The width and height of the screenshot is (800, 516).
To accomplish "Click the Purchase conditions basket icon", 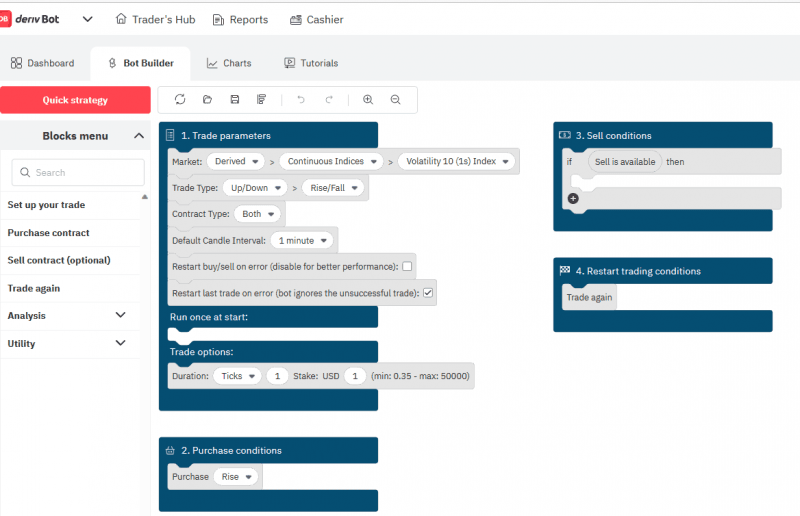I will coord(170,451).
